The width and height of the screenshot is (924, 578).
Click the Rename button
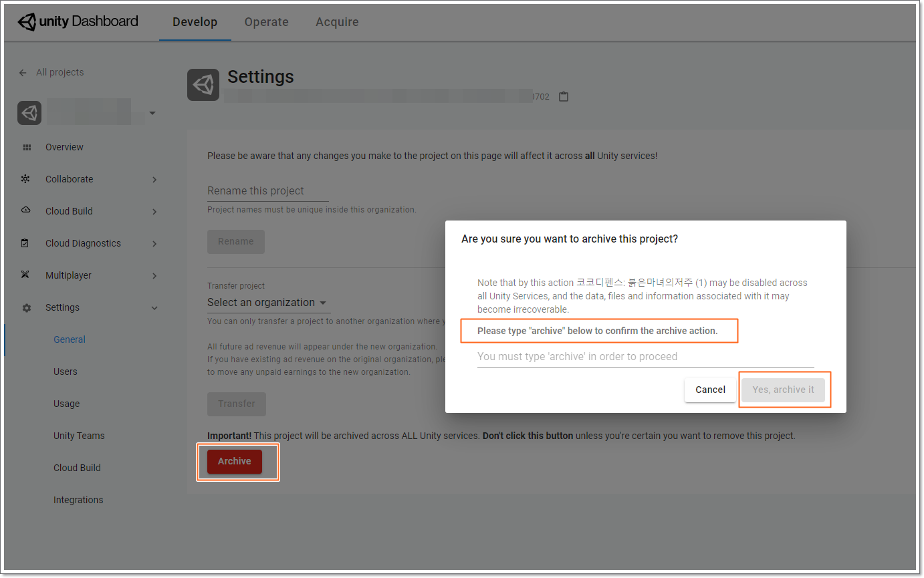pos(236,241)
